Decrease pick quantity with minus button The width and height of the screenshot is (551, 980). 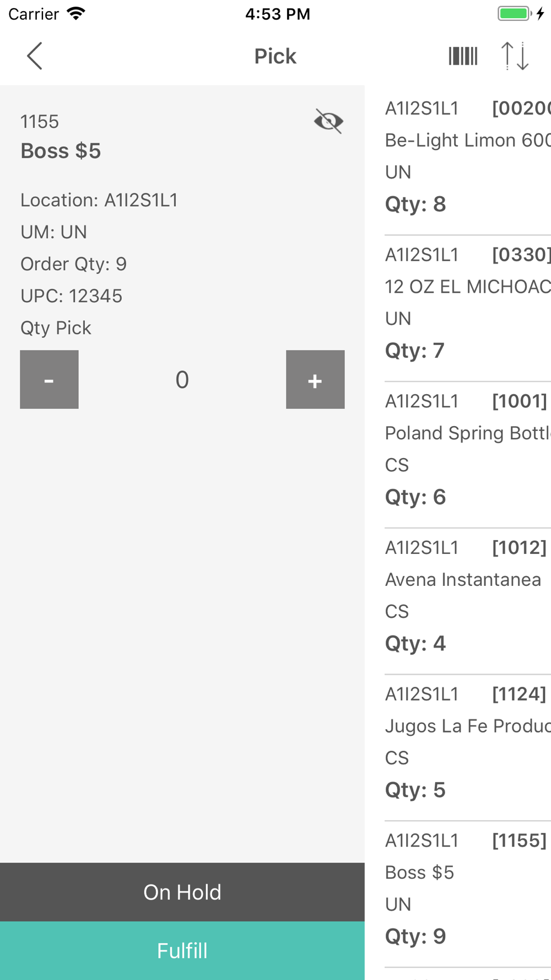[x=49, y=379]
